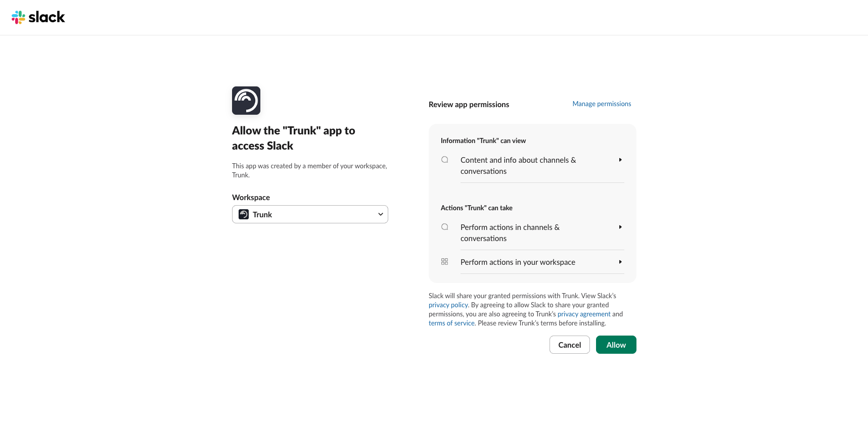Image resolution: width=868 pixels, height=424 pixels.
Task: Click the Perform actions in channels row text
Action: 510,232
